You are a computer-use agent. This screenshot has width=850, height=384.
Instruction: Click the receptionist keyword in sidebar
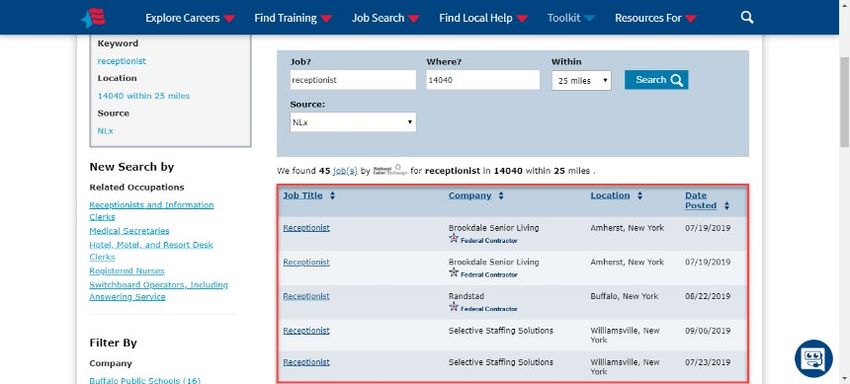coord(121,61)
